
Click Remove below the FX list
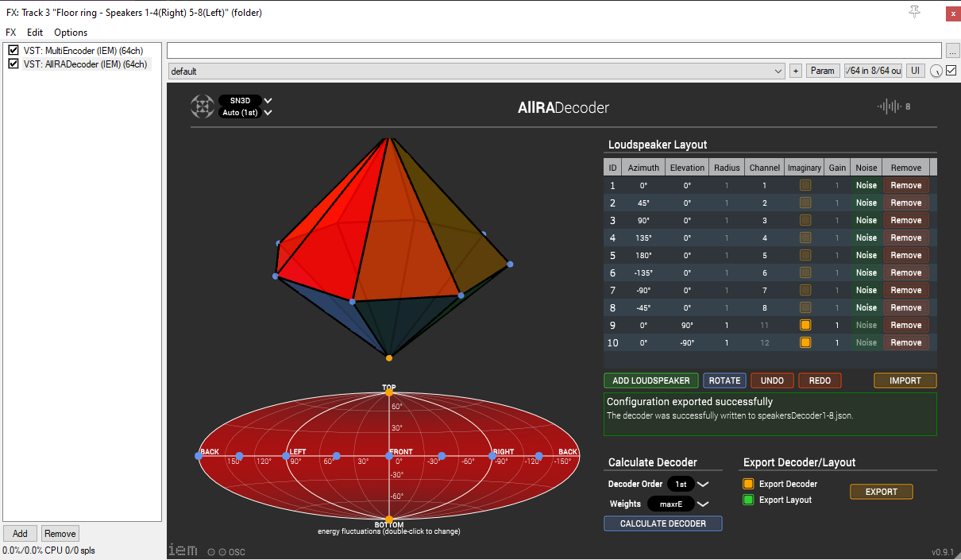[x=60, y=534]
